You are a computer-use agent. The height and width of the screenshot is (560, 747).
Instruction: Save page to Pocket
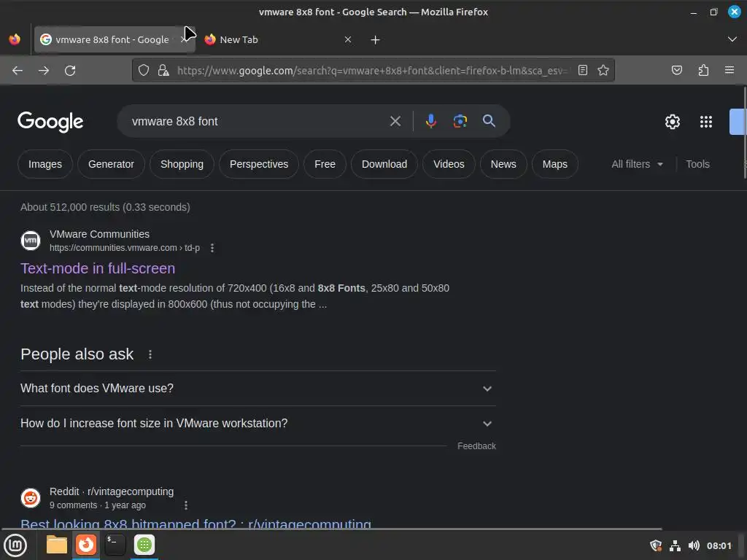click(x=677, y=71)
